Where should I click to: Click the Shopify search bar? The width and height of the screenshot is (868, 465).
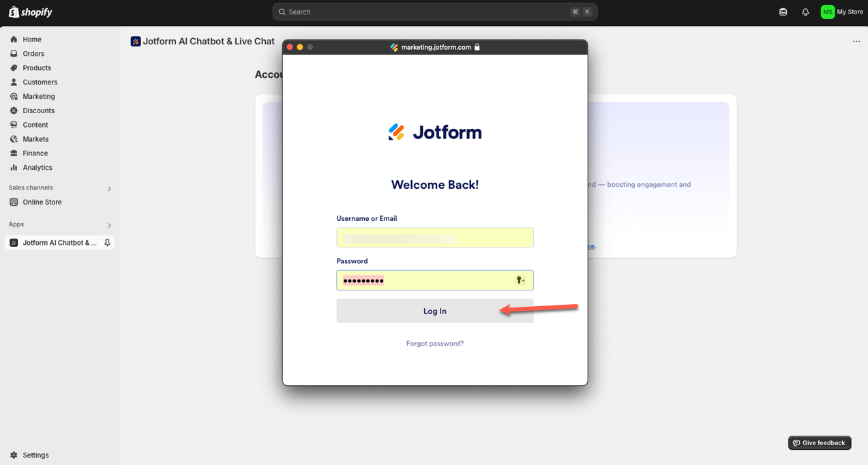[435, 12]
